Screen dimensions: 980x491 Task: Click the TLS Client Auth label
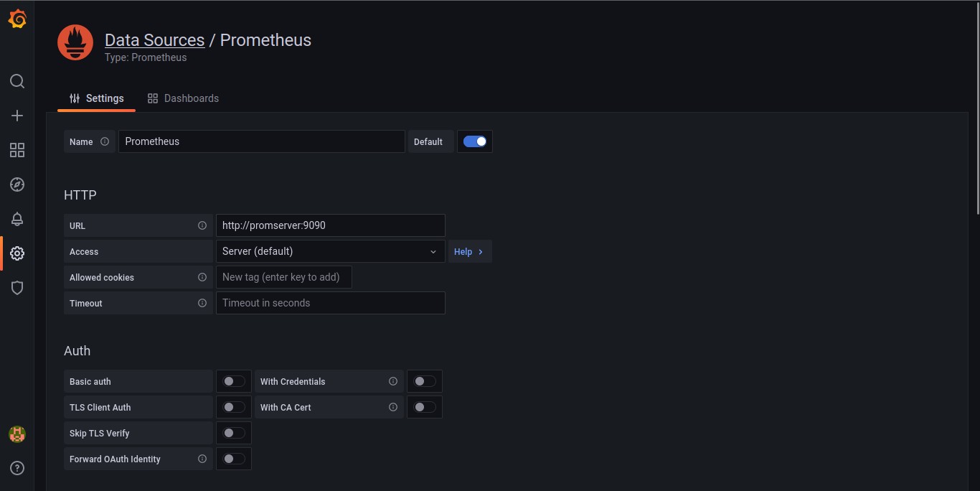[100, 407]
